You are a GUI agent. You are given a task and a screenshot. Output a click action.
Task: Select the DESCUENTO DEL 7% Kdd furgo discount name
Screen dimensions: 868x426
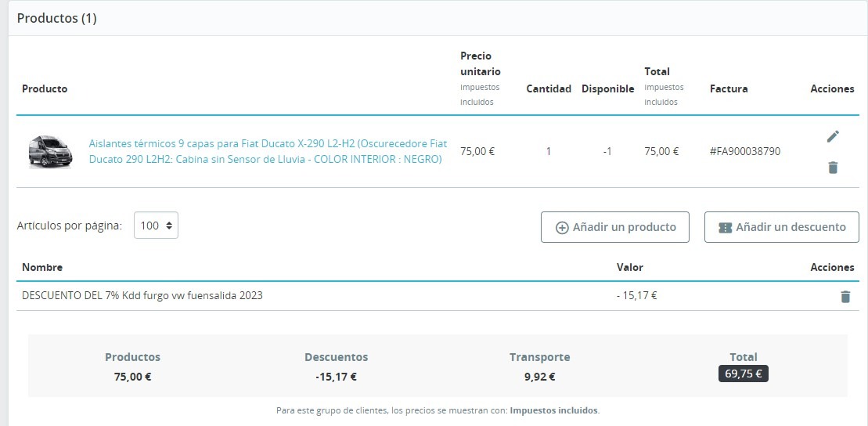pyautogui.click(x=142, y=296)
